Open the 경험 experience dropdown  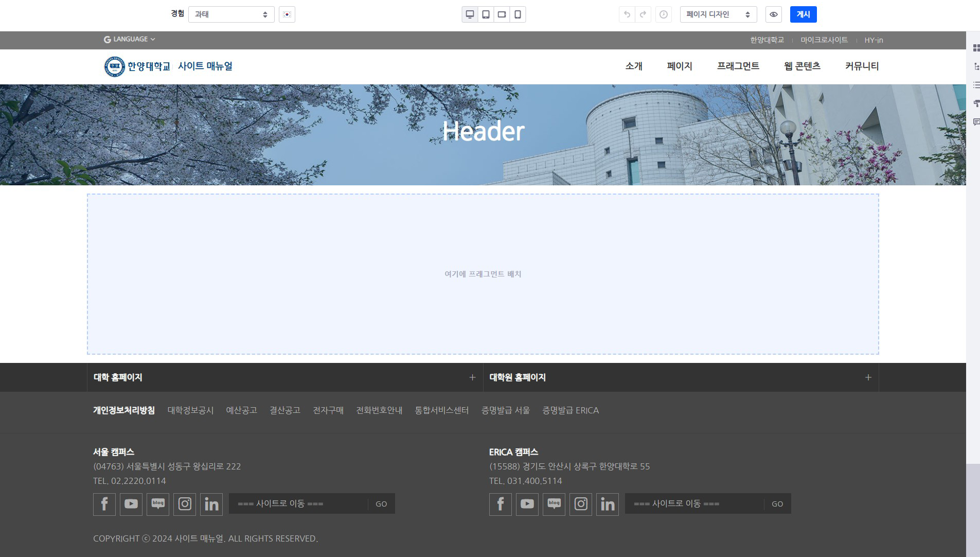[231, 14]
